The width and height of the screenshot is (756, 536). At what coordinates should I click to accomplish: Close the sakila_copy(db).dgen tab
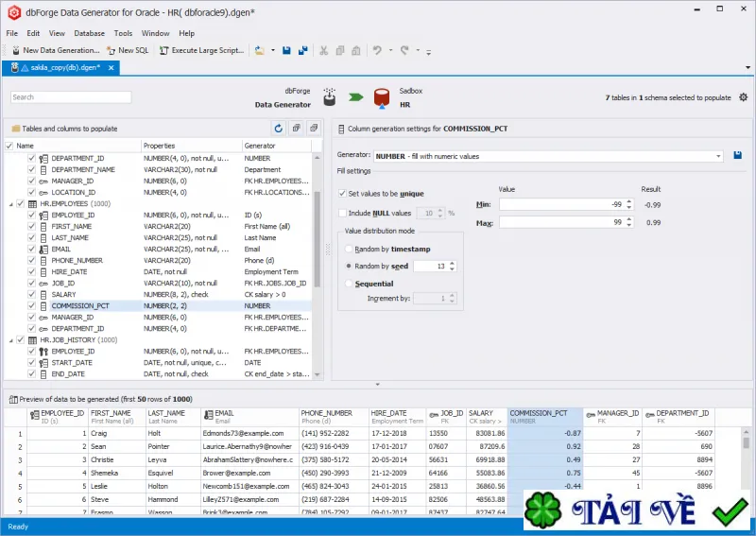click(111, 67)
